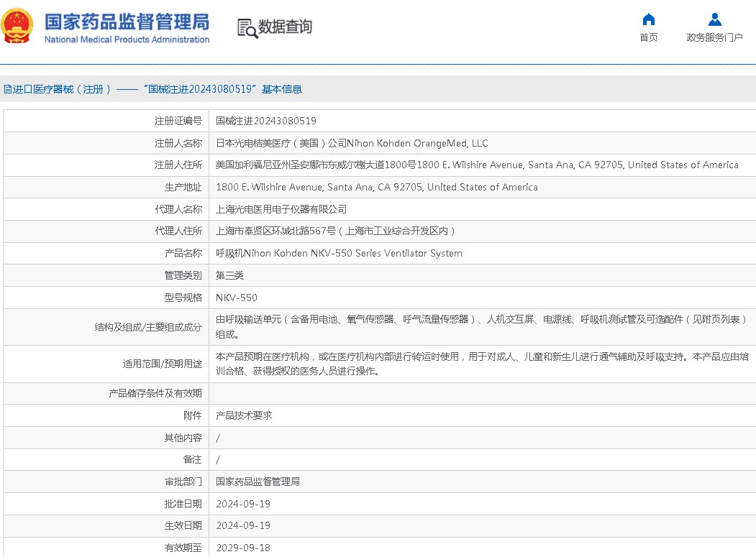The width and height of the screenshot is (756, 557).
Task: Click the small document icon before 进口医疗器械
Action: click(7, 90)
